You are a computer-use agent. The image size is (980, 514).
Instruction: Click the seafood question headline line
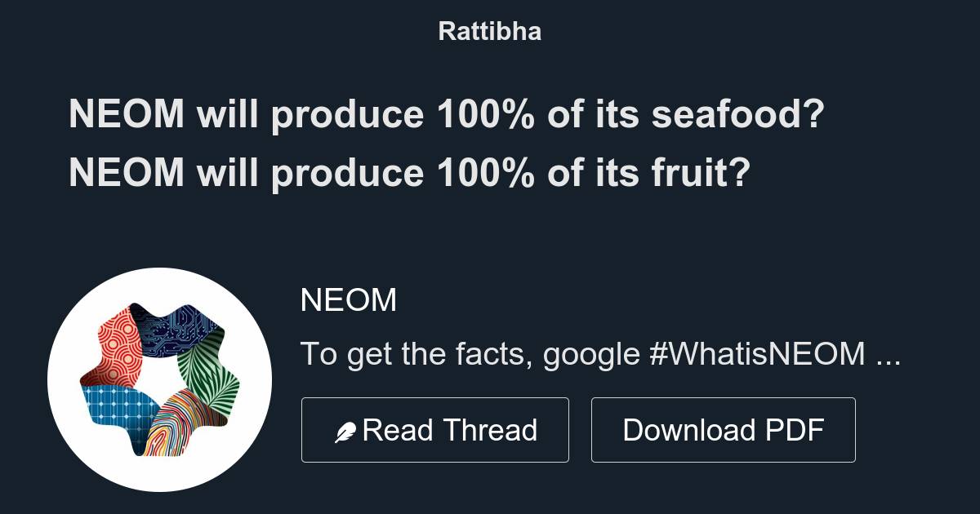445,114
